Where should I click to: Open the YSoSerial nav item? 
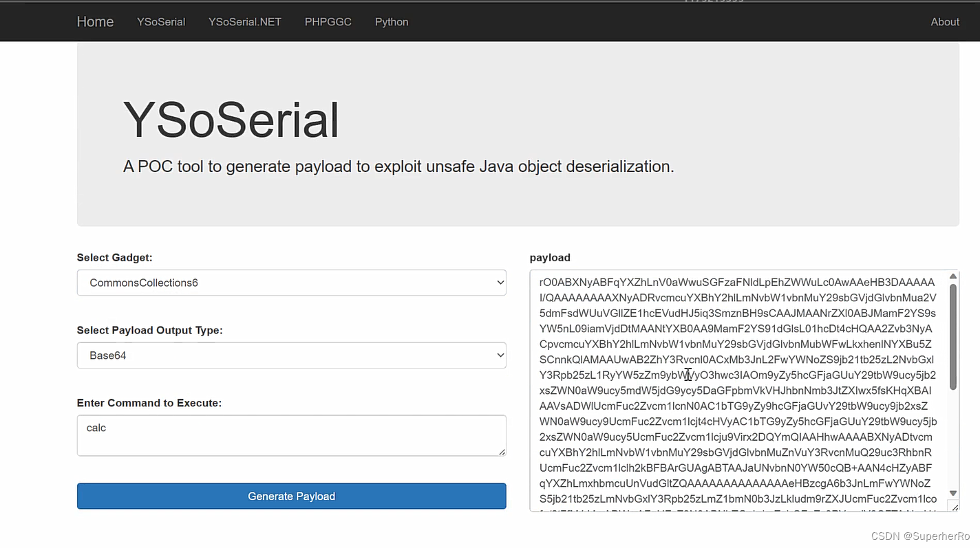pyautogui.click(x=161, y=22)
